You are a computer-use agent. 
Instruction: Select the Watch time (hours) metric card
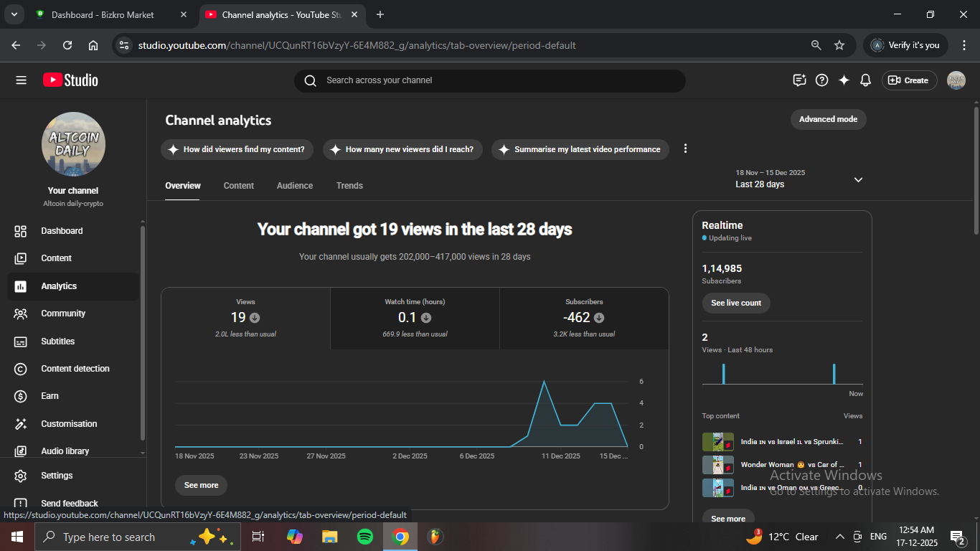point(415,319)
